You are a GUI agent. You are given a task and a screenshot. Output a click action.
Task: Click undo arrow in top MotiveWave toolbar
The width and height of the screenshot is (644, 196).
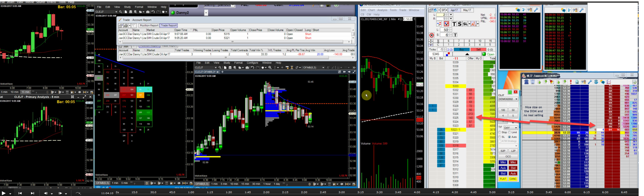point(153,12)
